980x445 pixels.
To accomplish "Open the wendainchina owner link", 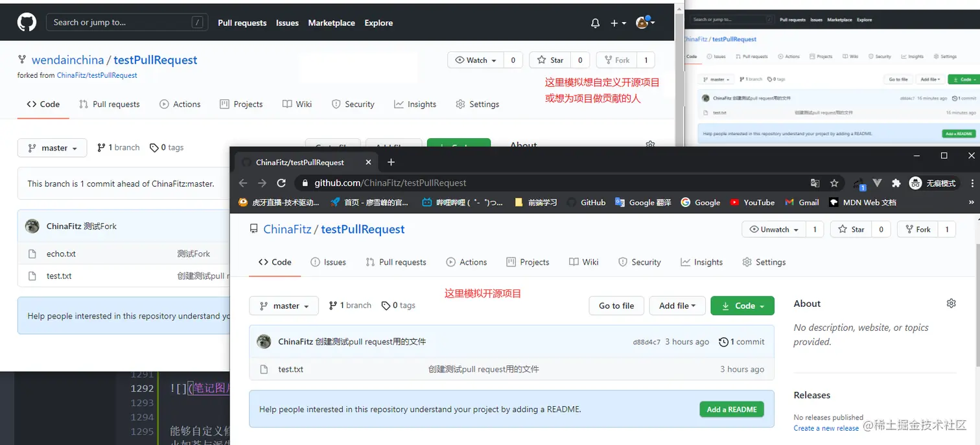I will (x=67, y=60).
